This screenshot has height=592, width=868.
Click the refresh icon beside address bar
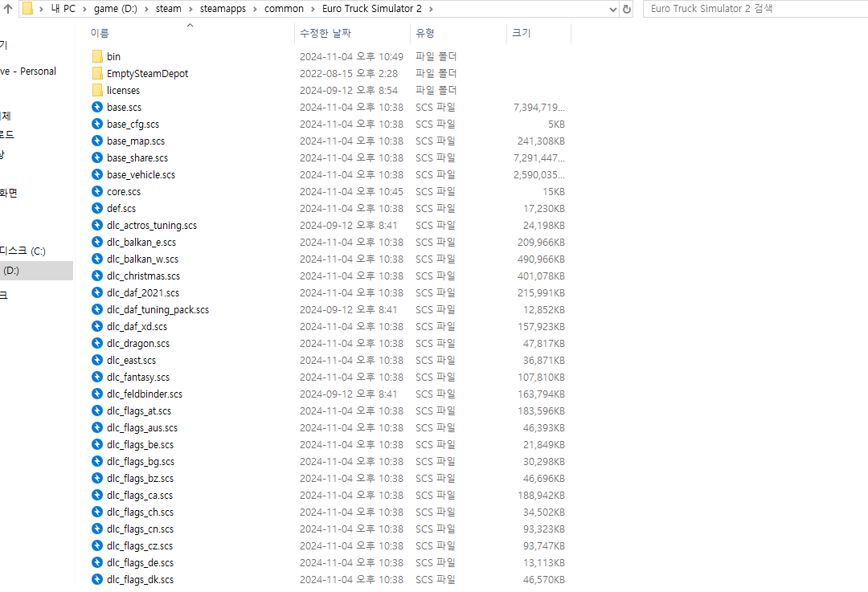tap(627, 9)
